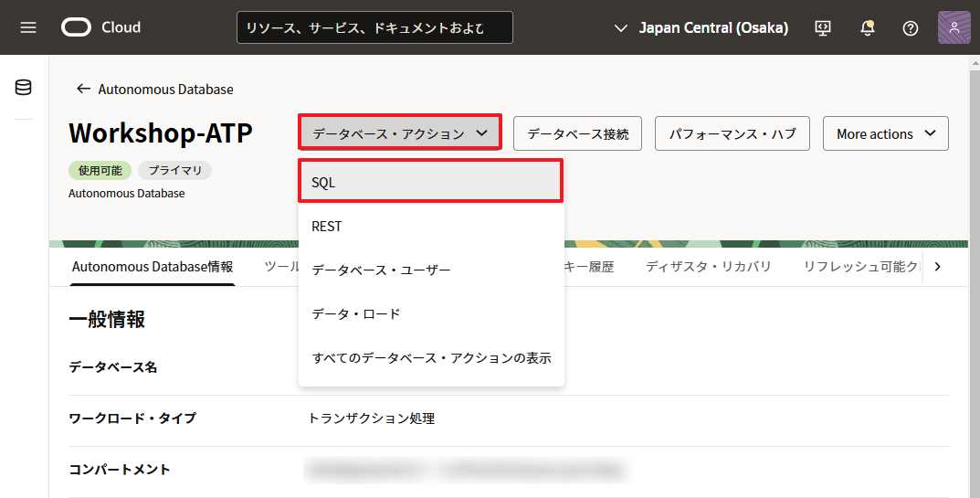The image size is (980, 498).
Task: Click back arrow to Autonomous Database
Action: (x=84, y=89)
